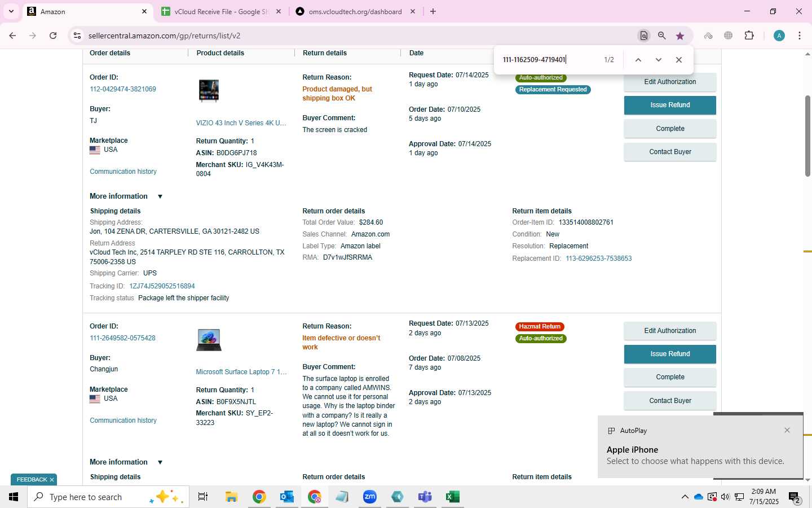The width and height of the screenshot is (812, 508).
Task: Switch to oms.vcloudtech.org dashboard tab
Action: click(x=355, y=11)
